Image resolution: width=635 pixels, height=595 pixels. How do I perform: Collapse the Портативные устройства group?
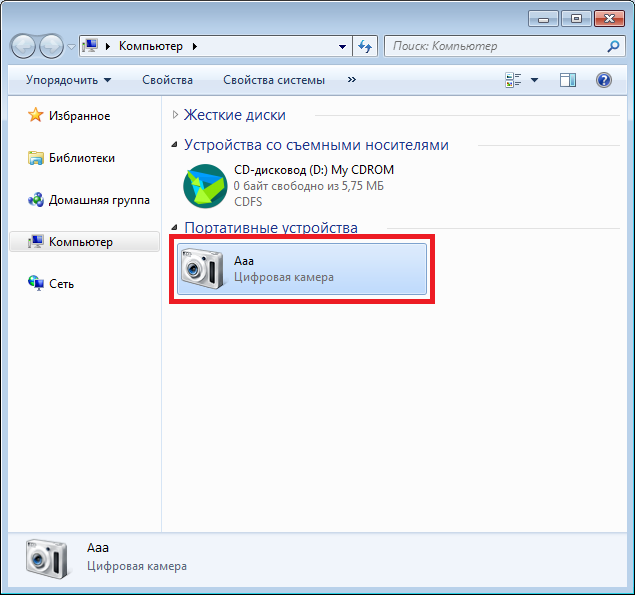[x=175, y=227]
